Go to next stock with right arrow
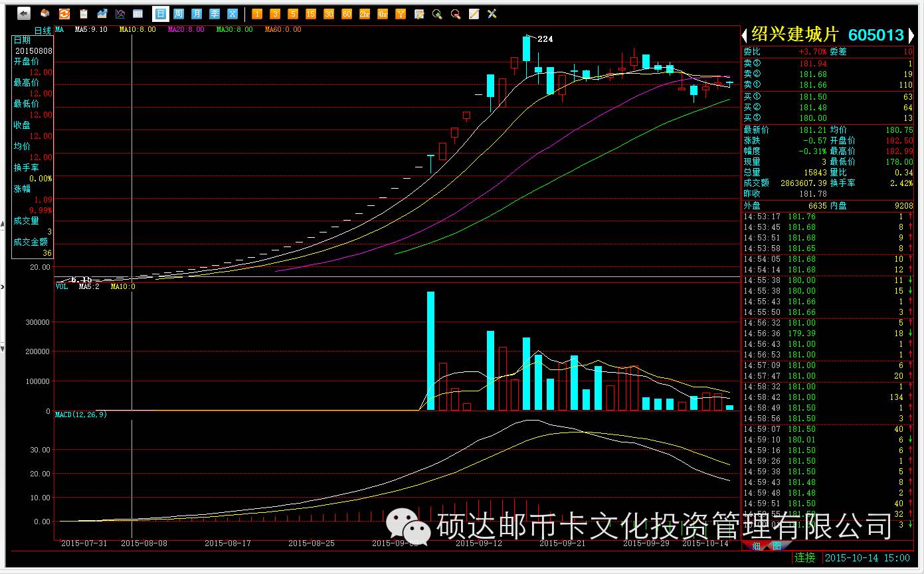The height and width of the screenshot is (574, 924). click(x=911, y=35)
